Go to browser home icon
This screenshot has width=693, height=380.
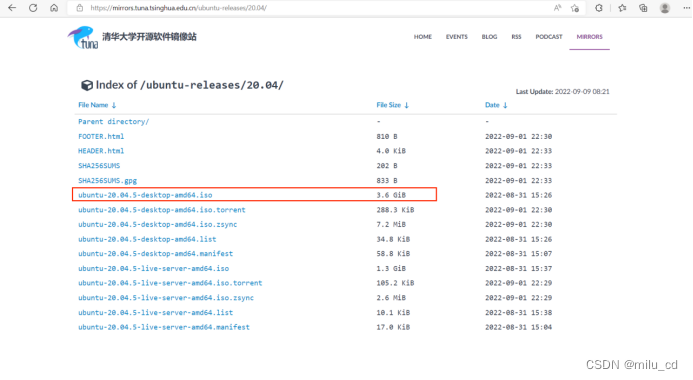[x=54, y=8]
